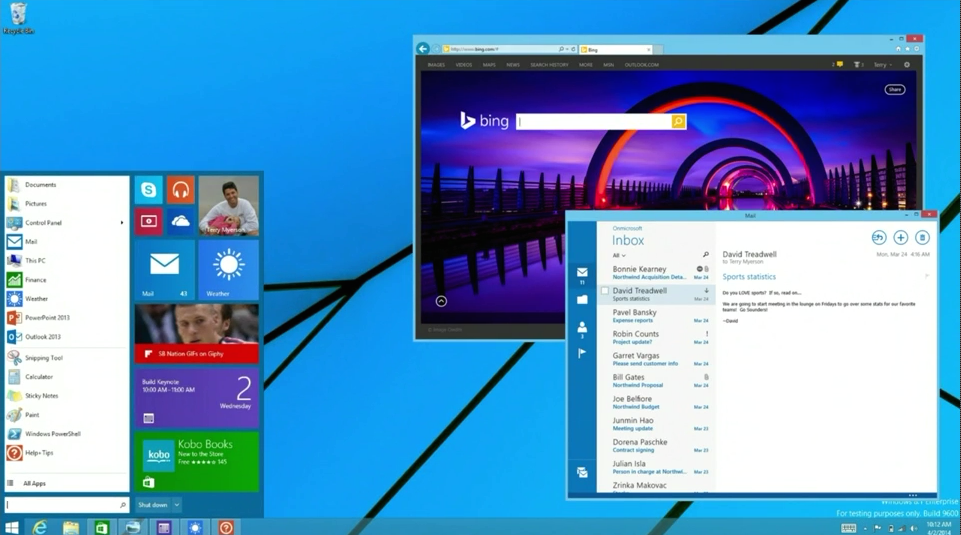The height and width of the screenshot is (535, 961).
Task: Open NEWS on Bing navigation bar
Action: click(x=513, y=65)
